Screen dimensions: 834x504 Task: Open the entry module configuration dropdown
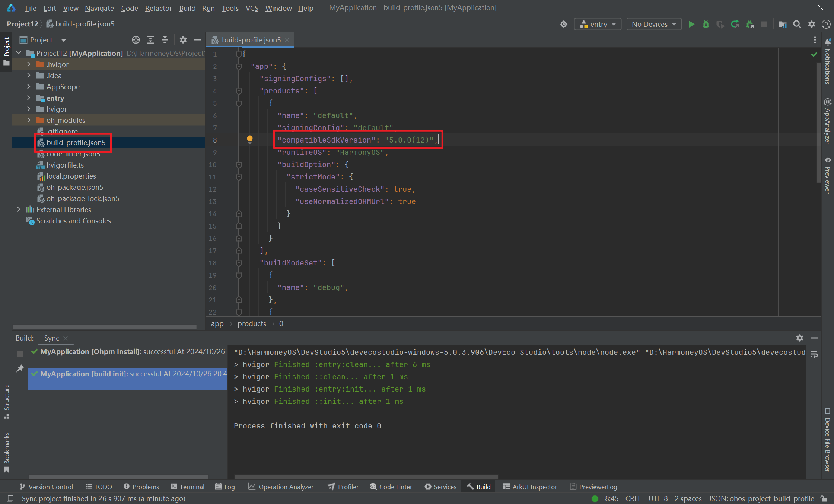598,24
